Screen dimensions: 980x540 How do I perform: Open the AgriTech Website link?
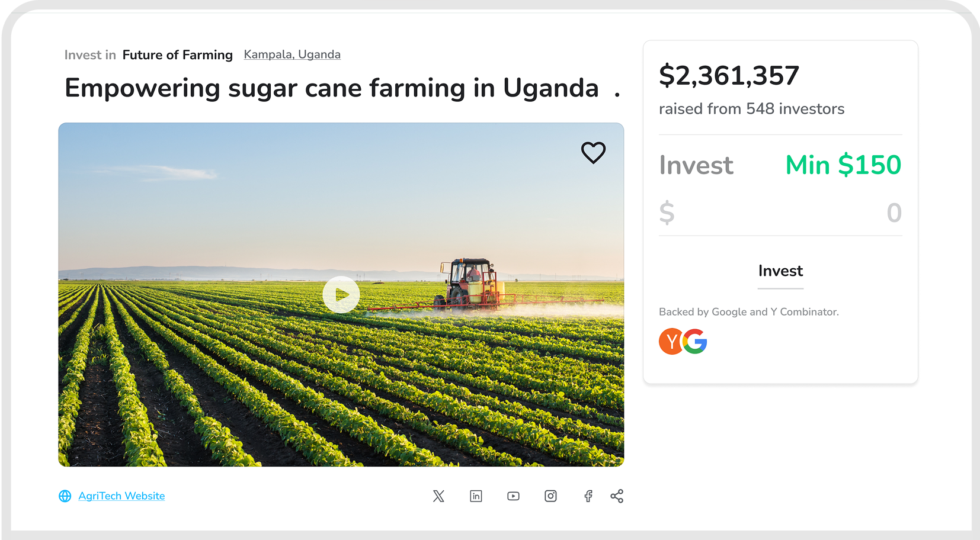click(x=121, y=496)
